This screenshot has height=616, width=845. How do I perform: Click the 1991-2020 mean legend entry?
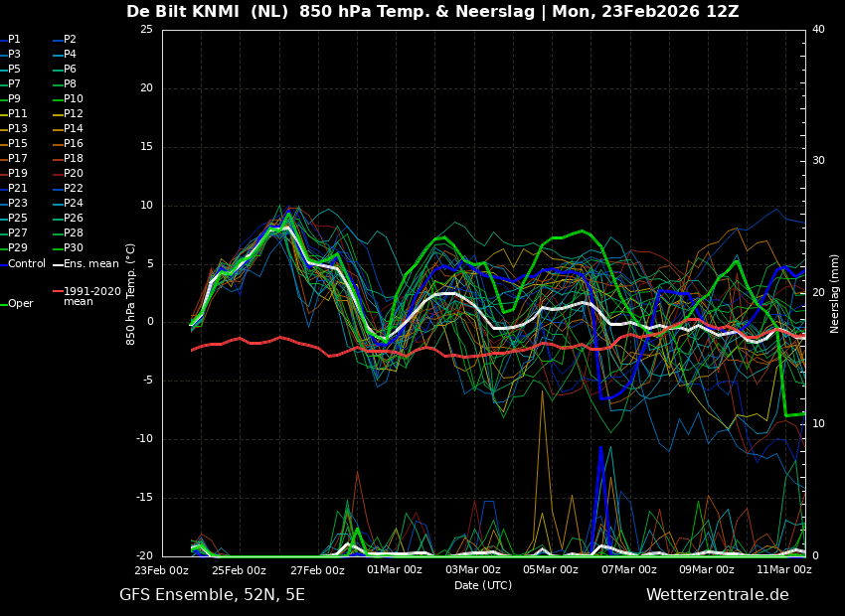[91, 296]
